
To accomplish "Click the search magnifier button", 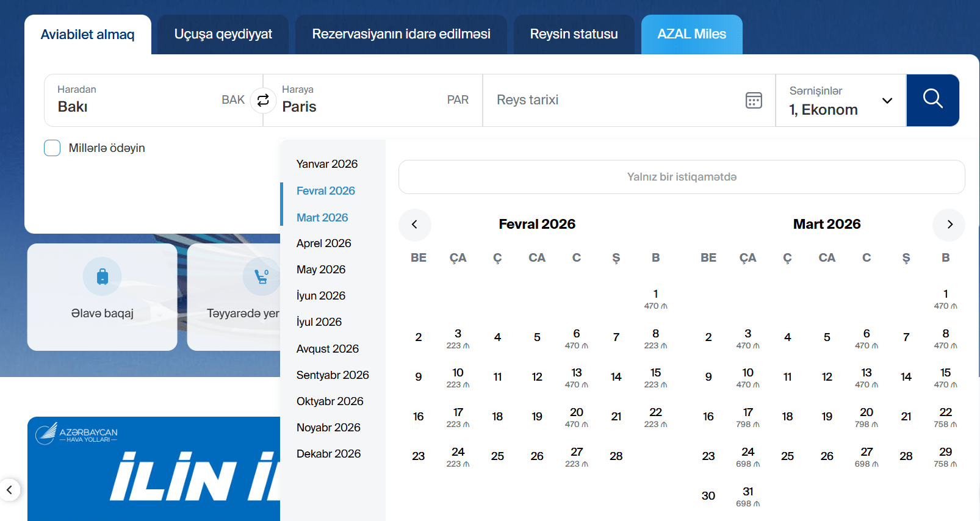I will coord(932,100).
